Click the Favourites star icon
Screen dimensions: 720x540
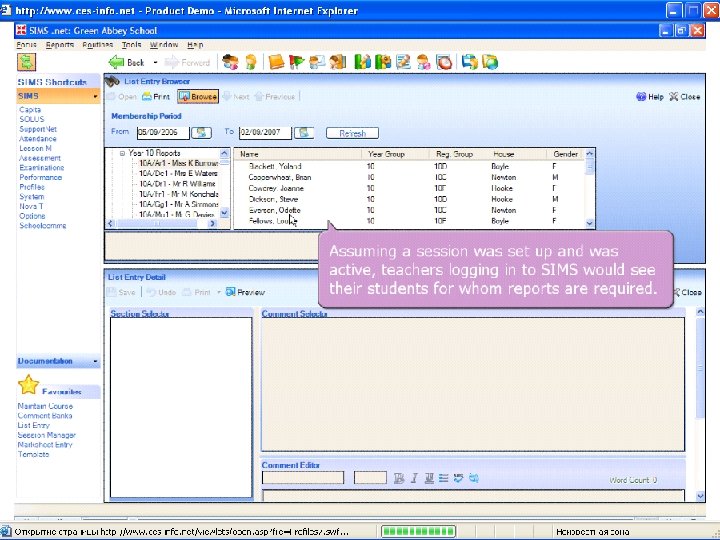pos(28,385)
